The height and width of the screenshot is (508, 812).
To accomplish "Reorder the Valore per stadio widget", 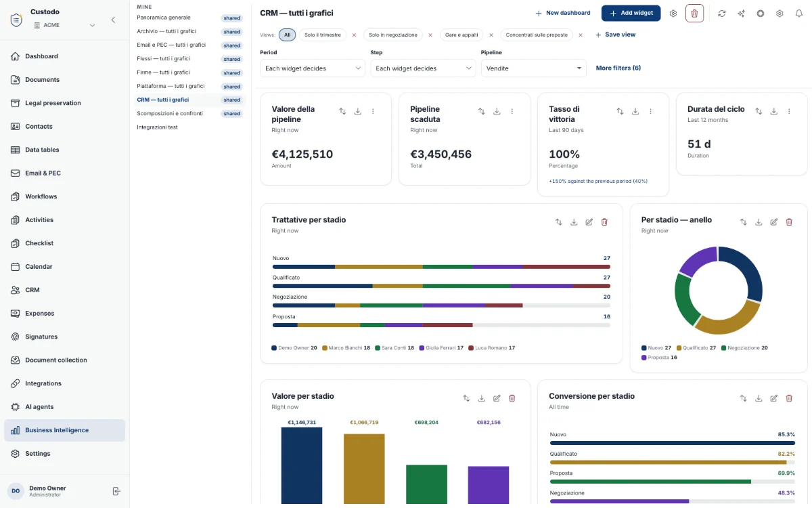I will coord(466,398).
